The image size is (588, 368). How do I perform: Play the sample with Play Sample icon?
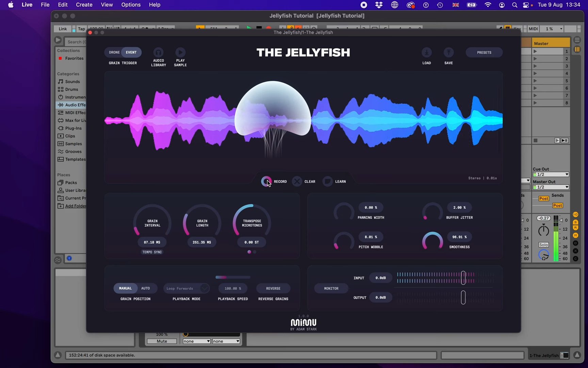[180, 52]
